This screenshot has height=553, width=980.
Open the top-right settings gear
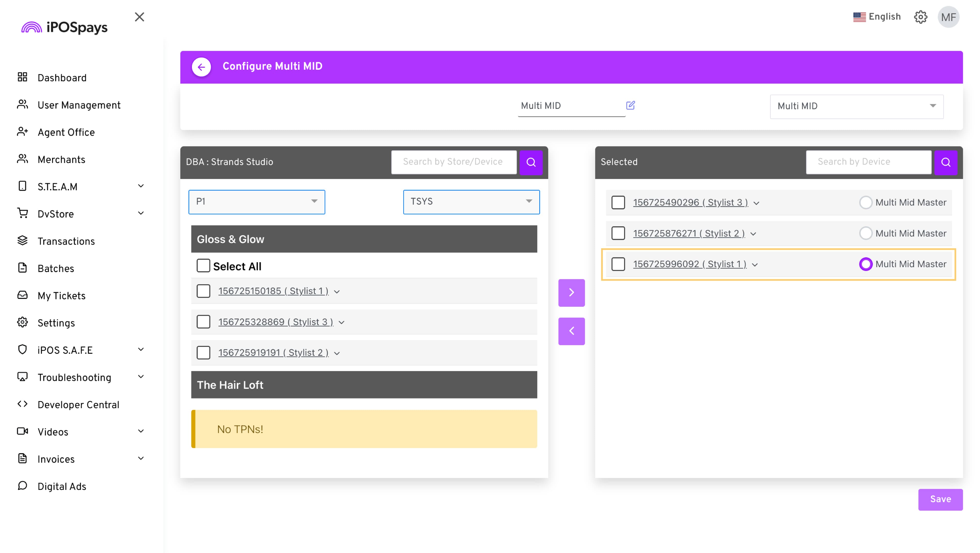point(921,17)
